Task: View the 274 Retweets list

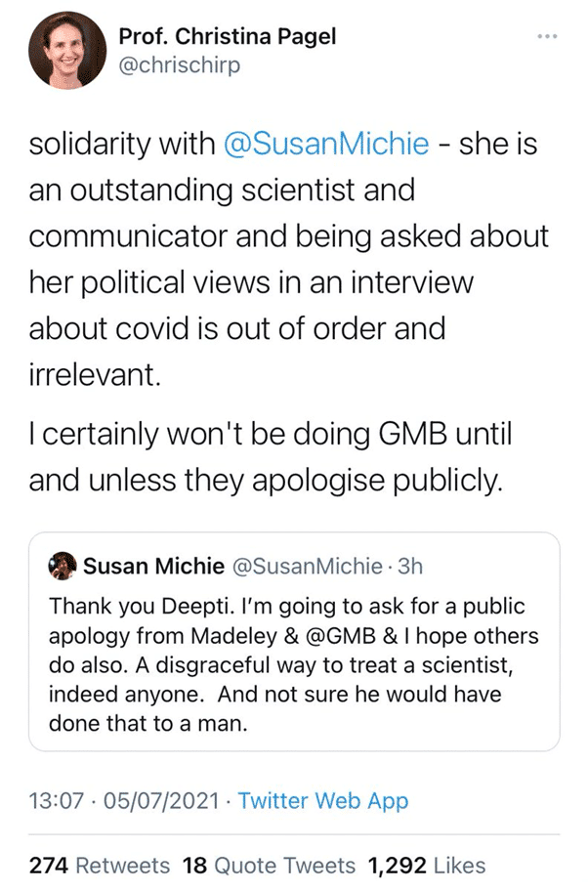Action: (100, 865)
